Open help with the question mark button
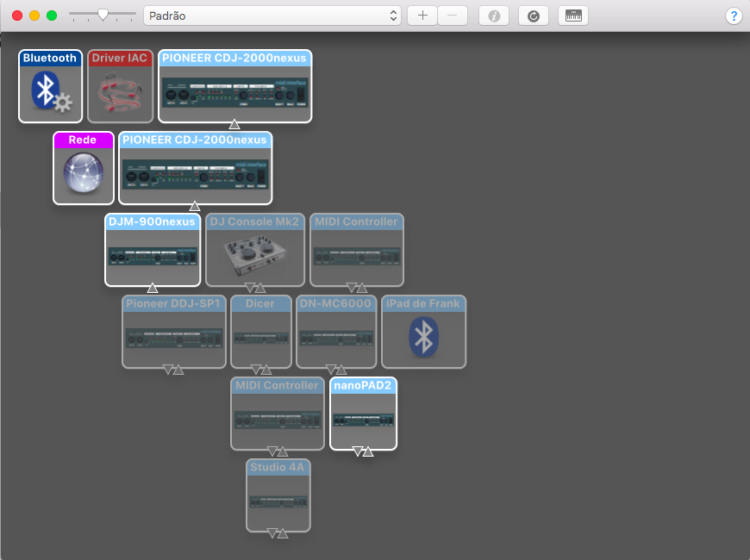This screenshot has width=750, height=560. pyautogui.click(x=734, y=16)
